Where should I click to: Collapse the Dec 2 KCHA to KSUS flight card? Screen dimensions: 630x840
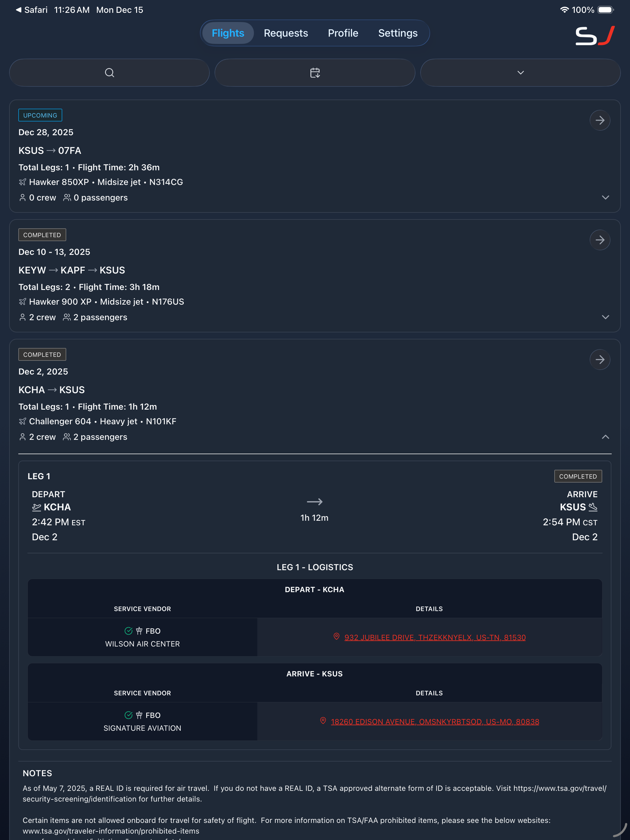tap(605, 437)
